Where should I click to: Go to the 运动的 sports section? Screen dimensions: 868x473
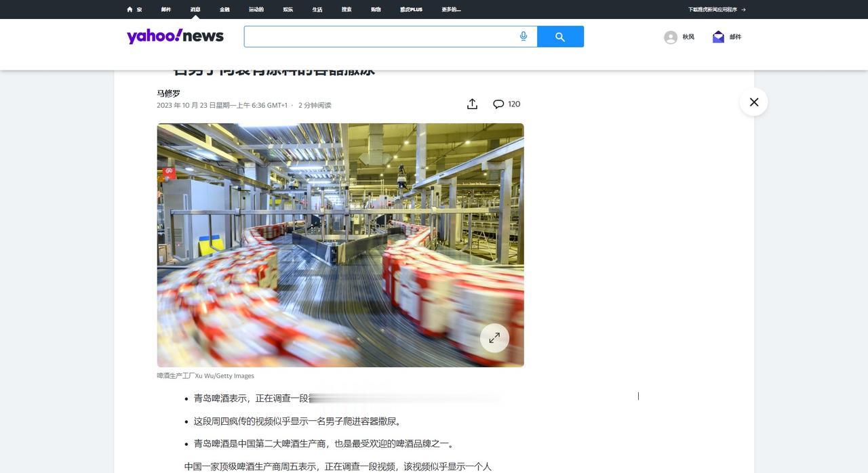click(256, 9)
